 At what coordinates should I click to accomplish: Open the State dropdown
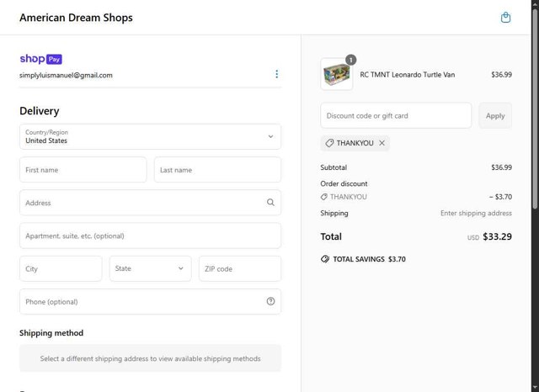point(150,268)
